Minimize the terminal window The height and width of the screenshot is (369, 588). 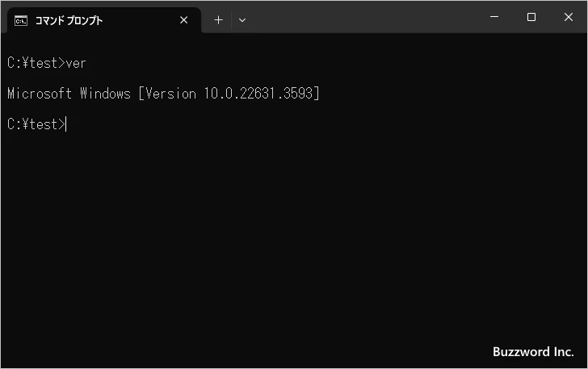(x=494, y=17)
